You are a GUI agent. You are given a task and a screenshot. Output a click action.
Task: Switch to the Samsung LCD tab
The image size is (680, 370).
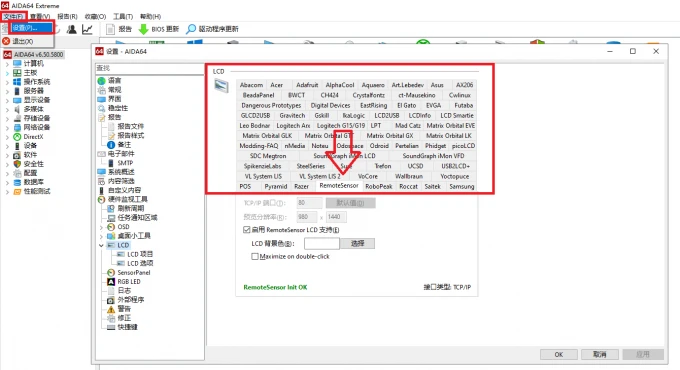click(x=462, y=187)
